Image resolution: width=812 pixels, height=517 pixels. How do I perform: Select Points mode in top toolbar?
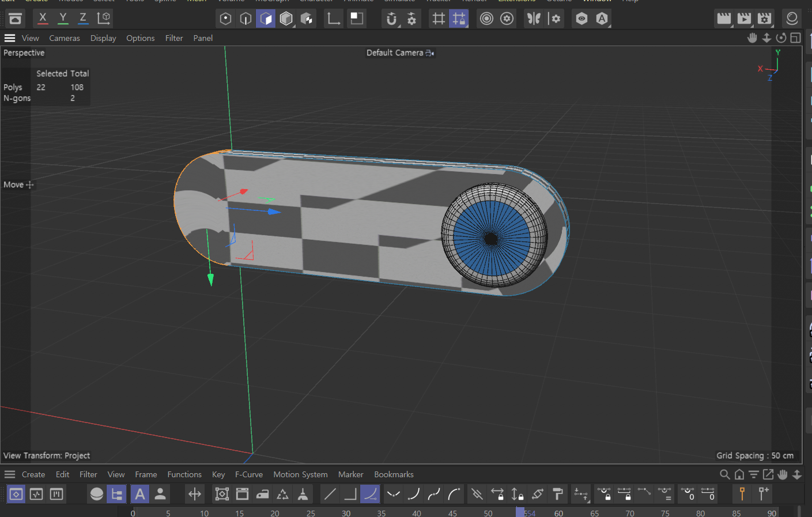pyautogui.click(x=225, y=18)
